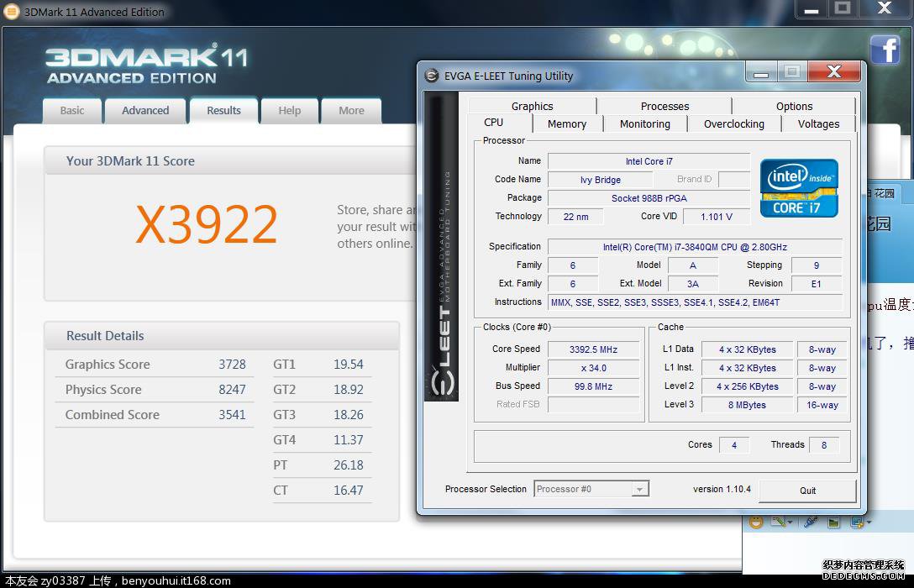Open the Help tab in 3DMark
Viewport: 914px width, 588px height.
click(289, 110)
